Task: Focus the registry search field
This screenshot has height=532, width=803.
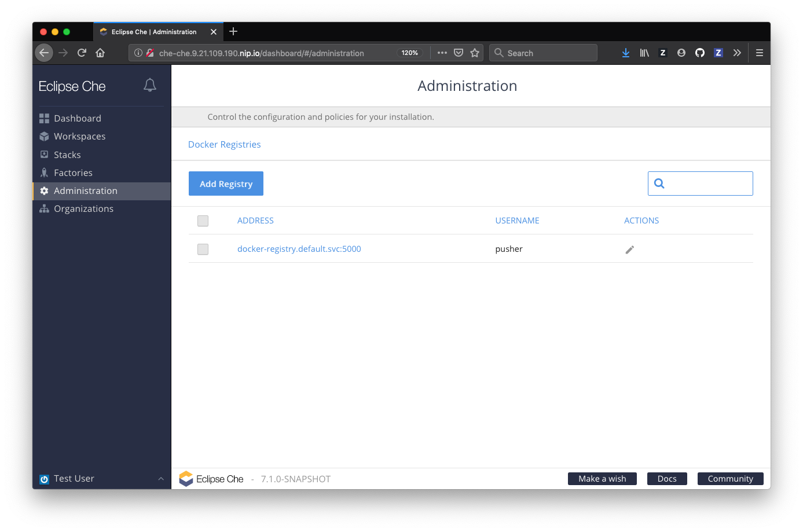Action: pyautogui.click(x=701, y=184)
